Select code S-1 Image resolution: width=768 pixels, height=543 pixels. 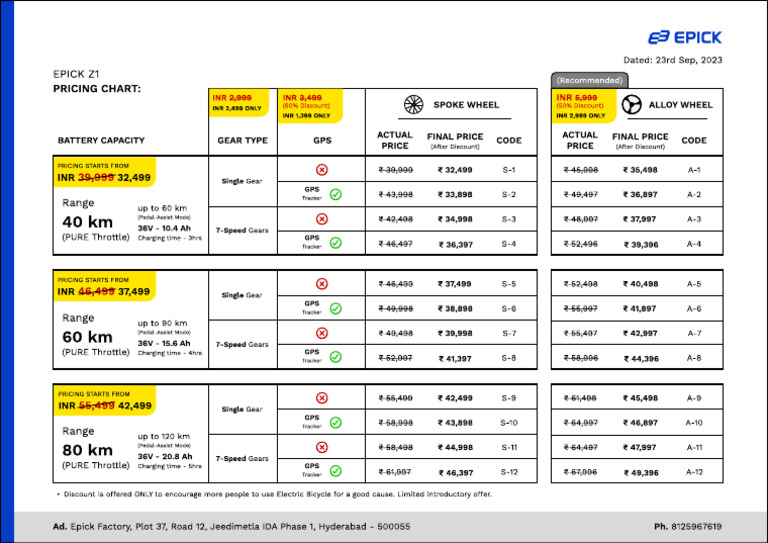coord(509,170)
